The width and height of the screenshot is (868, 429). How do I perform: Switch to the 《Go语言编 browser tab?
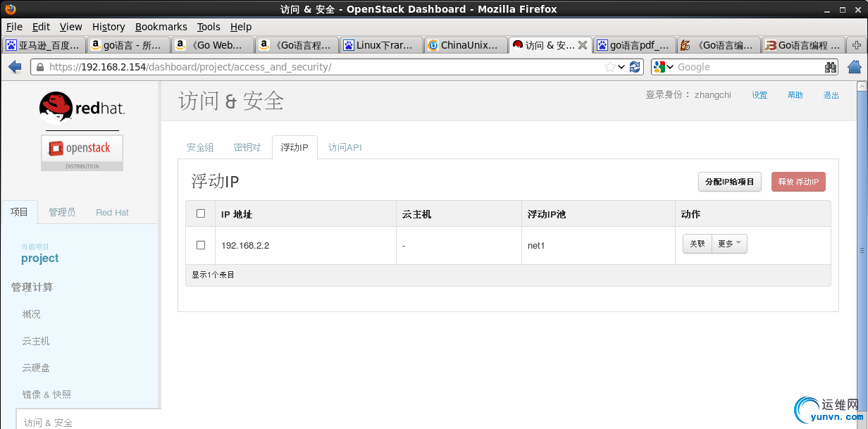(x=719, y=45)
